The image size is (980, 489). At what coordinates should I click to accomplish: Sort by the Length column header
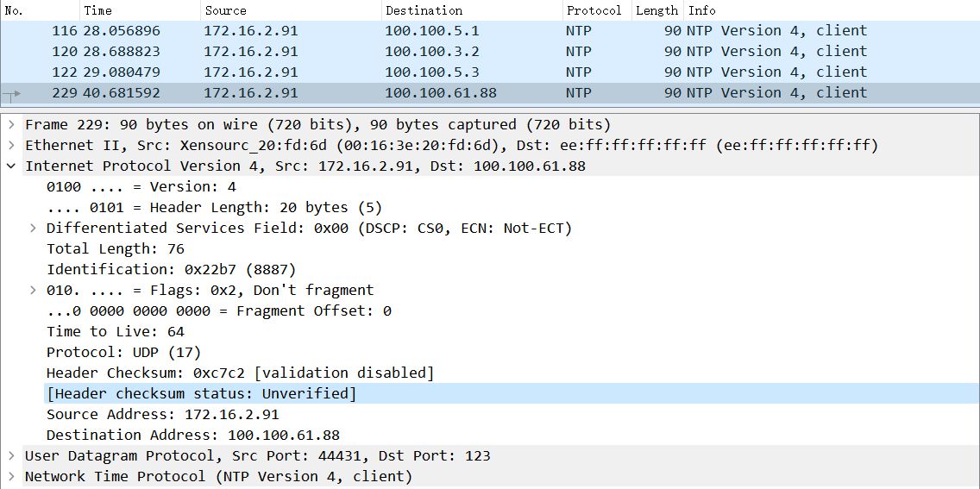tap(656, 10)
